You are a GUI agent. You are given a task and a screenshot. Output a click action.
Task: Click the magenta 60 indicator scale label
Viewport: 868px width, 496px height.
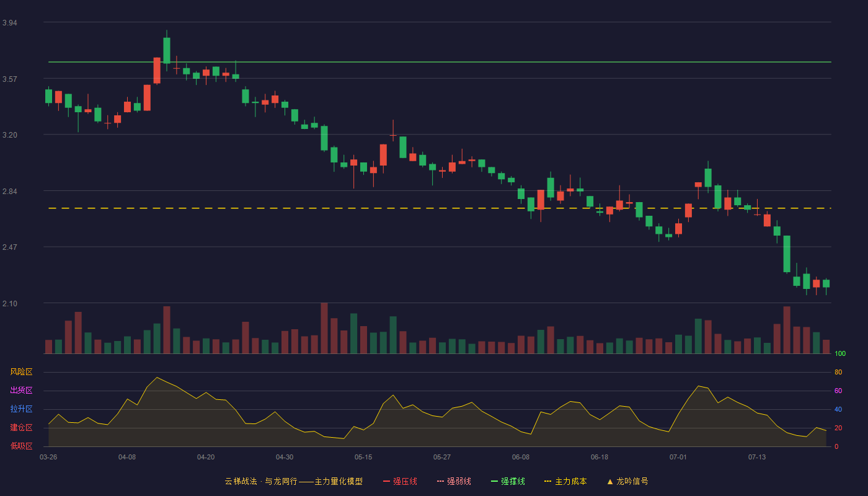838,391
